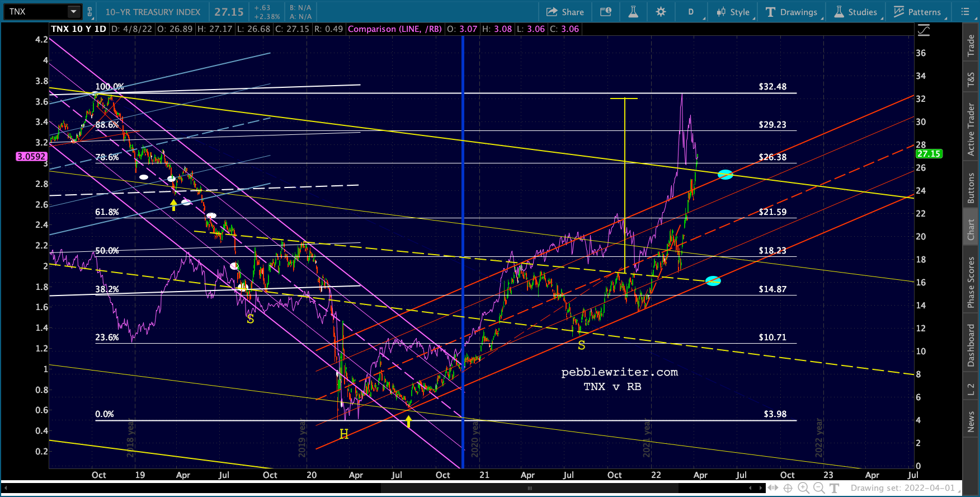The height and width of the screenshot is (497, 980).
Task: Click the 61.8% retracement label
Action: (x=107, y=212)
